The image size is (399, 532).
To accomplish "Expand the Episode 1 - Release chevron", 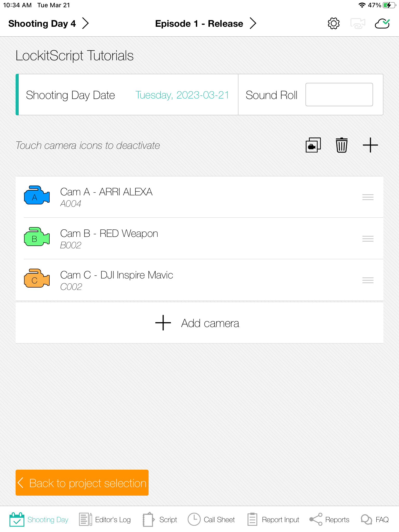I will (x=253, y=23).
